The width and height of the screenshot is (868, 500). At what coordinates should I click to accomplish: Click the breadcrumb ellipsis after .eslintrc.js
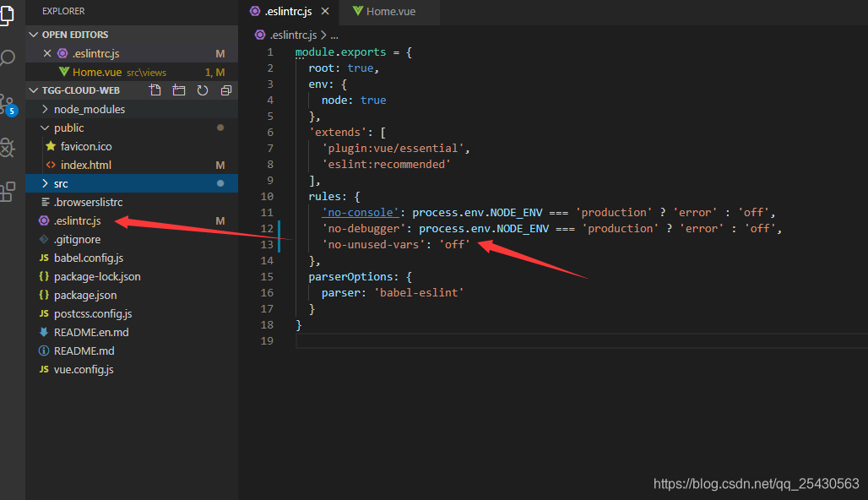click(334, 35)
